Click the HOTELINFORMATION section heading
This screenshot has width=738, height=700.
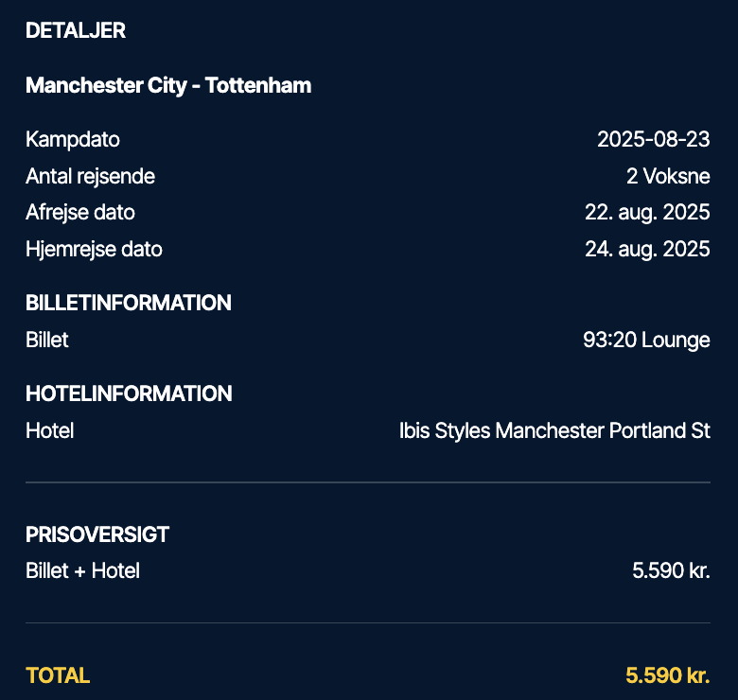click(x=129, y=394)
